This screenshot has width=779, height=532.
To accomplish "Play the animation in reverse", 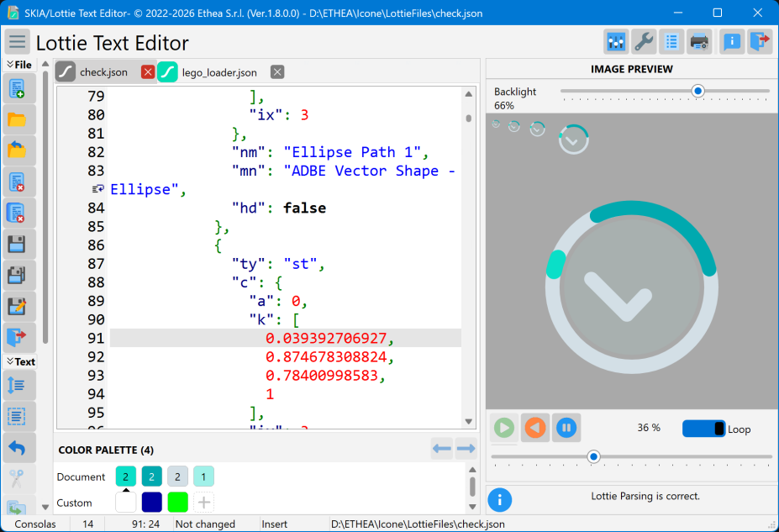I will (x=535, y=428).
